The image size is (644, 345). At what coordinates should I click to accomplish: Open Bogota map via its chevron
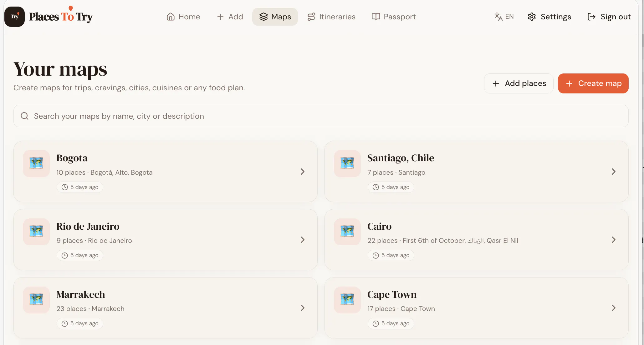[303, 172]
